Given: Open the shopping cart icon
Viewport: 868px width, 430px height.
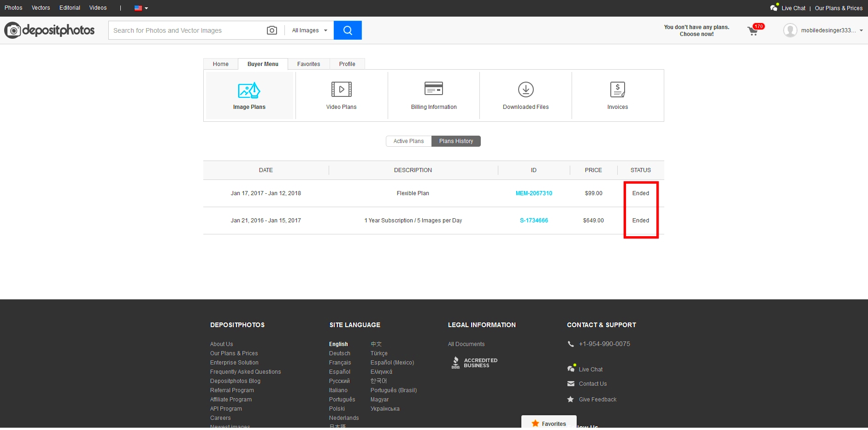Looking at the screenshot, I should [753, 31].
